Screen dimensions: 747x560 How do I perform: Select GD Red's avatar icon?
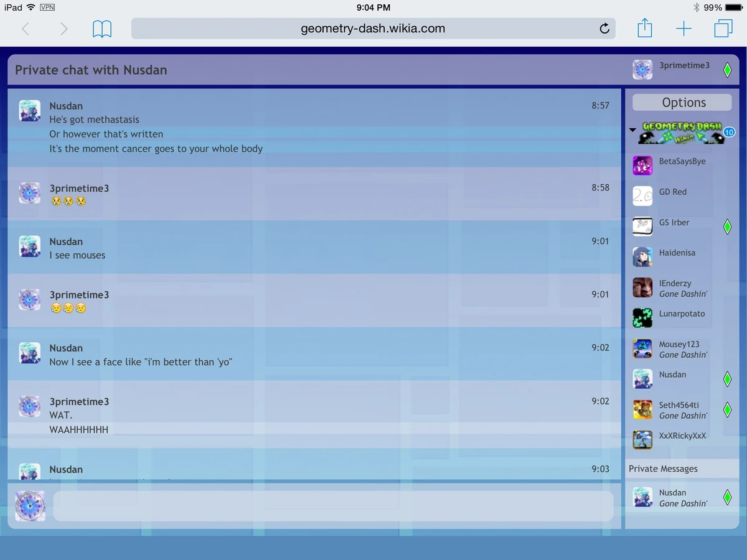pyautogui.click(x=642, y=195)
